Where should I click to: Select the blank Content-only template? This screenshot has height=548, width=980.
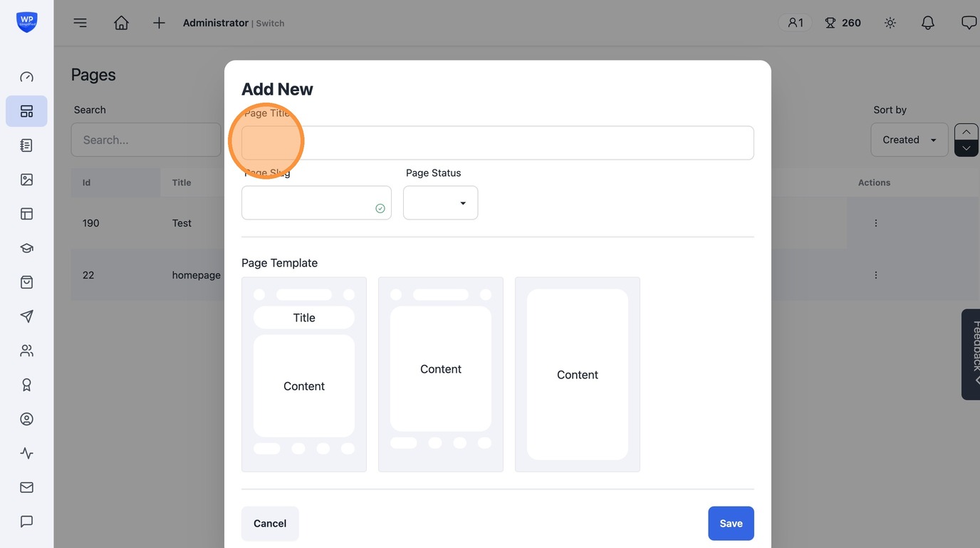[x=578, y=374]
